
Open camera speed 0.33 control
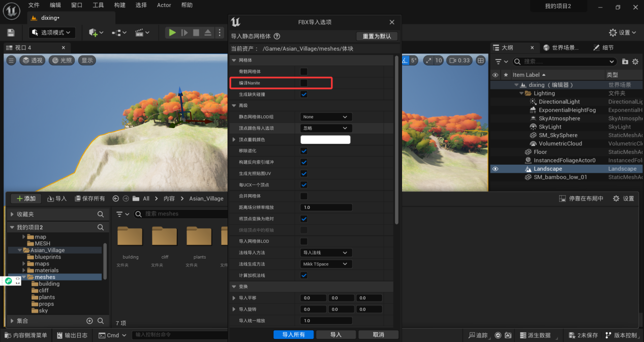tap(459, 60)
